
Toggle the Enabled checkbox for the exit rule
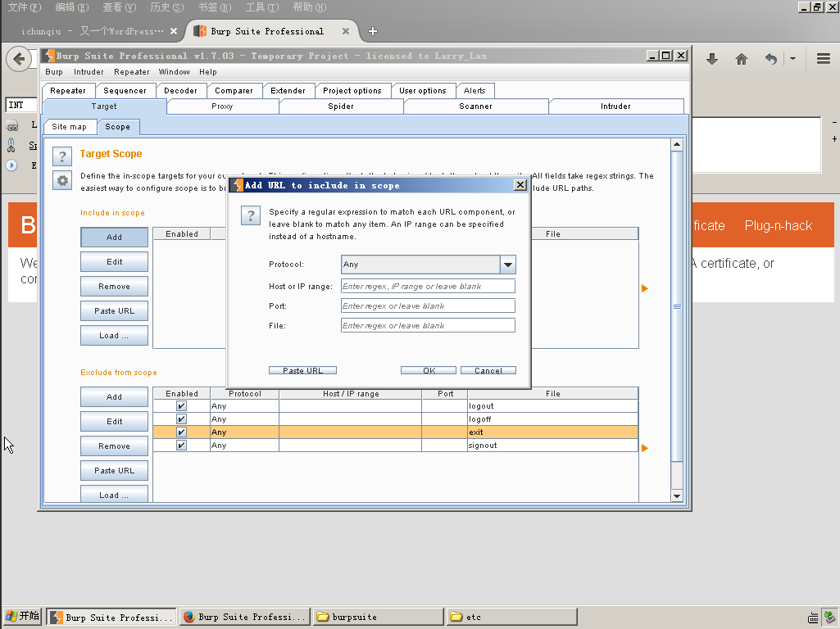181,432
